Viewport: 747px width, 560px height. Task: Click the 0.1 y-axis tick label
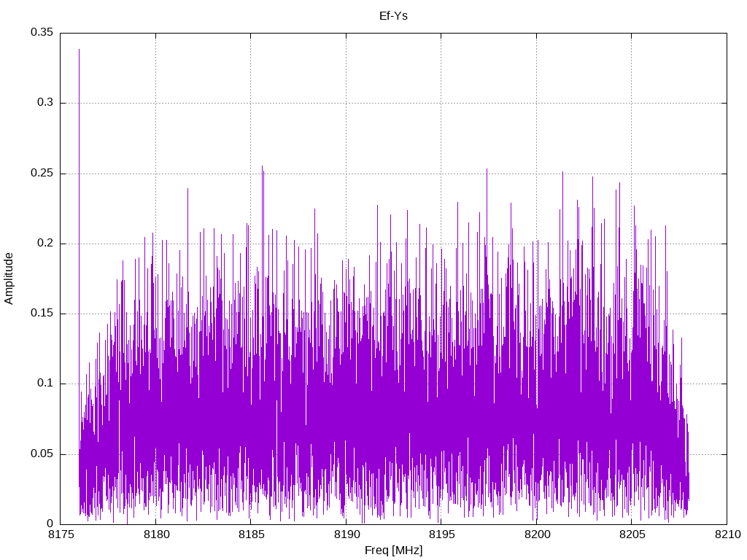pyautogui.click(x=45, y=384)
